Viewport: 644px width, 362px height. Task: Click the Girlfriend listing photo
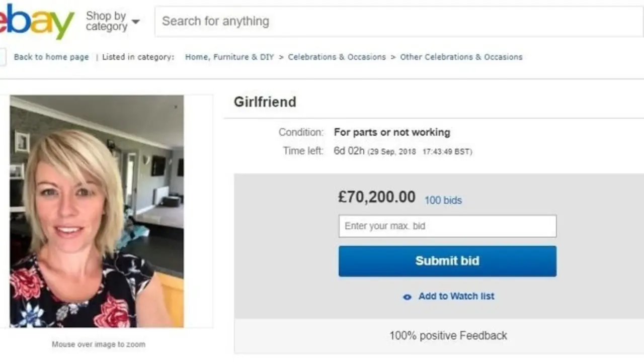click(97, 211)
